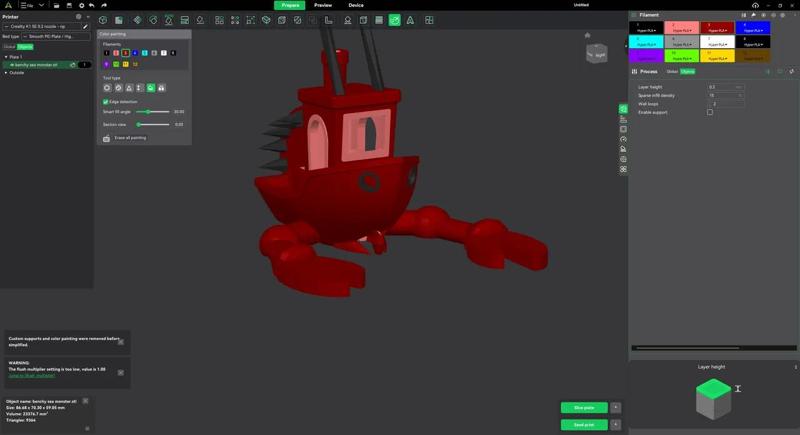Choose the gap fill tool type
This screenshot has width=800, height=435.
click(162, 88)
